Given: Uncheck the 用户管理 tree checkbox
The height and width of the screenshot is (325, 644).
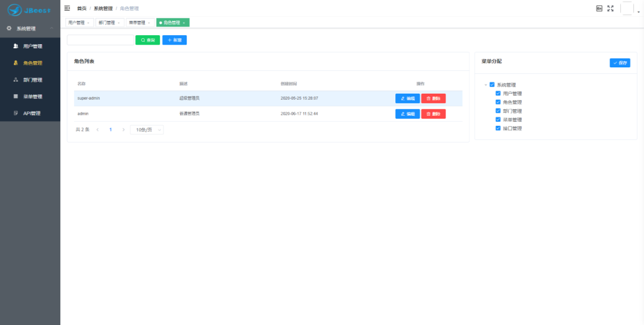Looking at the screenshot, I should coord(498,94).
